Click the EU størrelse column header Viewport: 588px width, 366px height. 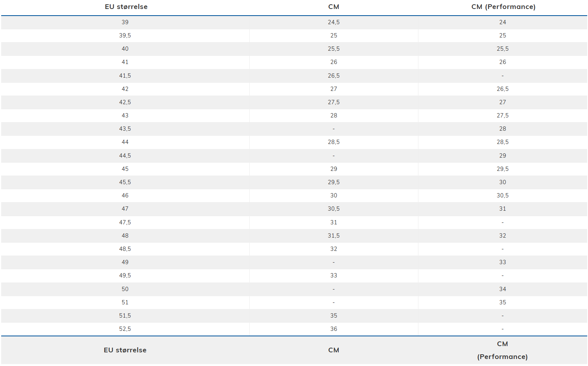click(126, 7)
